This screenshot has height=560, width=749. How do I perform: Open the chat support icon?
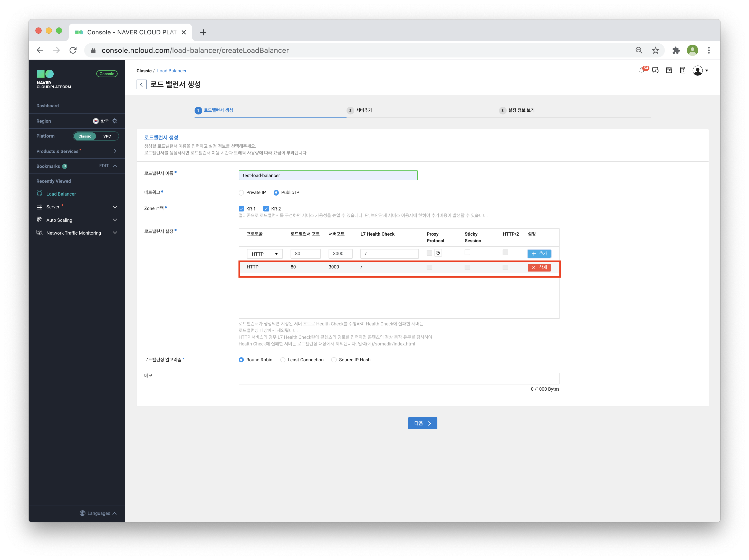click(655, 70)
